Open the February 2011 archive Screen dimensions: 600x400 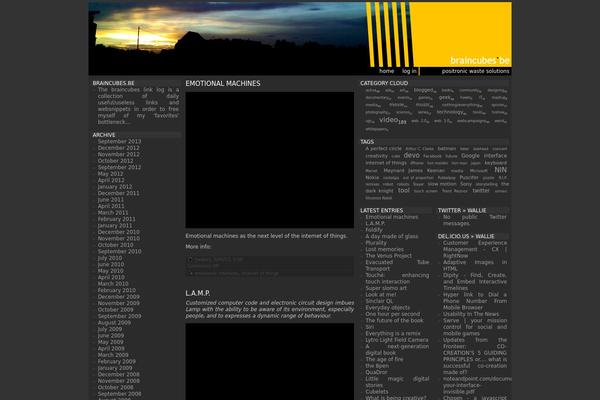click(x=117, y=219)
